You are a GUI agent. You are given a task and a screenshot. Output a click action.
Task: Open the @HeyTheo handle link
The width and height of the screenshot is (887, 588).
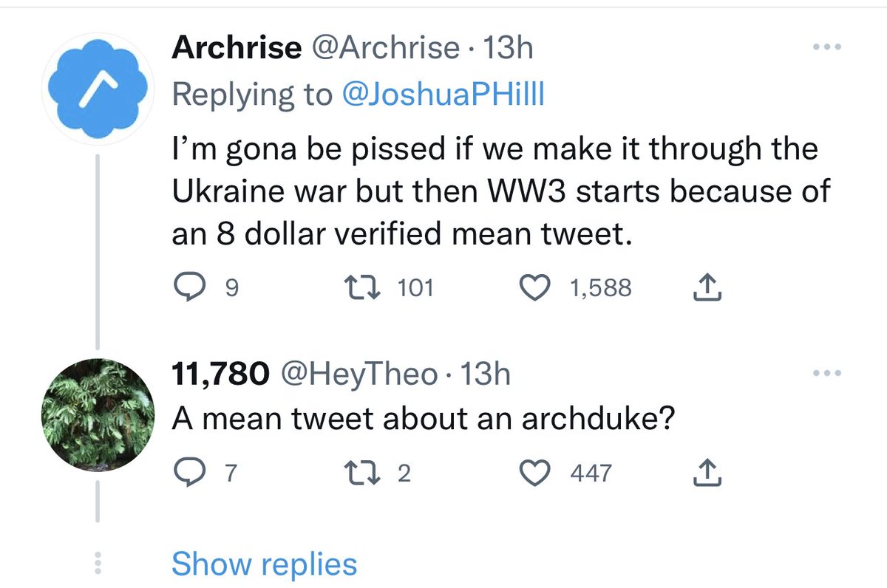[358, 374]
